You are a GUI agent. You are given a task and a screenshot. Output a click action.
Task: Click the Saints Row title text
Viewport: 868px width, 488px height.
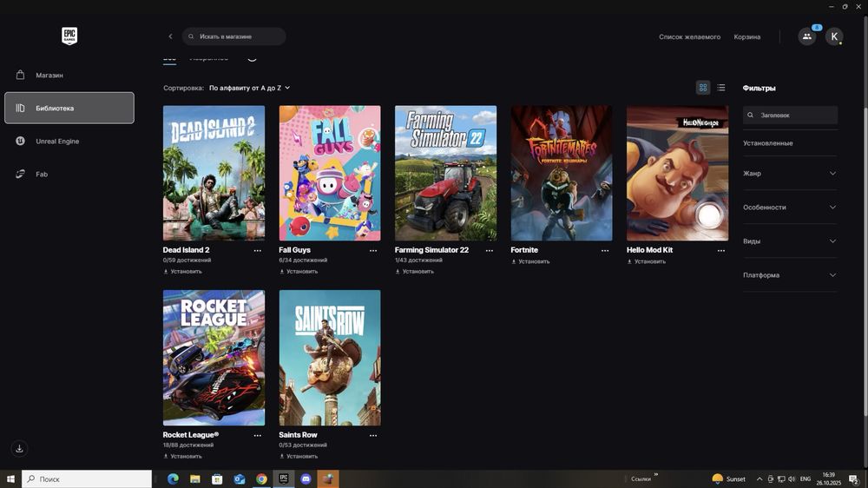click(x=298, y=435)
